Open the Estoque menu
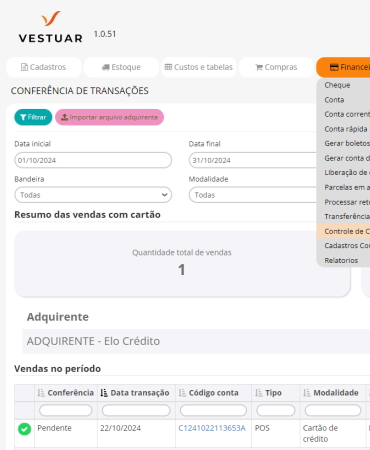The height and width of the screenshot is (450, 370). point(121,67)
